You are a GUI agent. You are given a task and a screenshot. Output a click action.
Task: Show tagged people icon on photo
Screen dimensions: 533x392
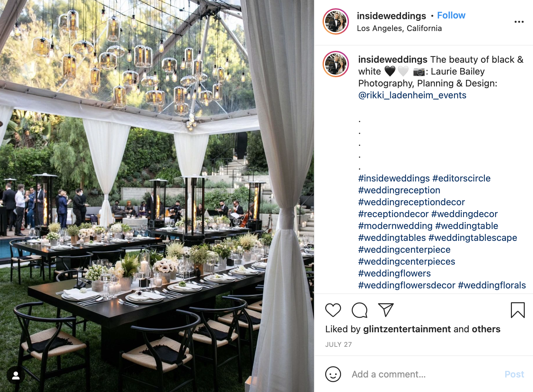click(x=16, y=375)
